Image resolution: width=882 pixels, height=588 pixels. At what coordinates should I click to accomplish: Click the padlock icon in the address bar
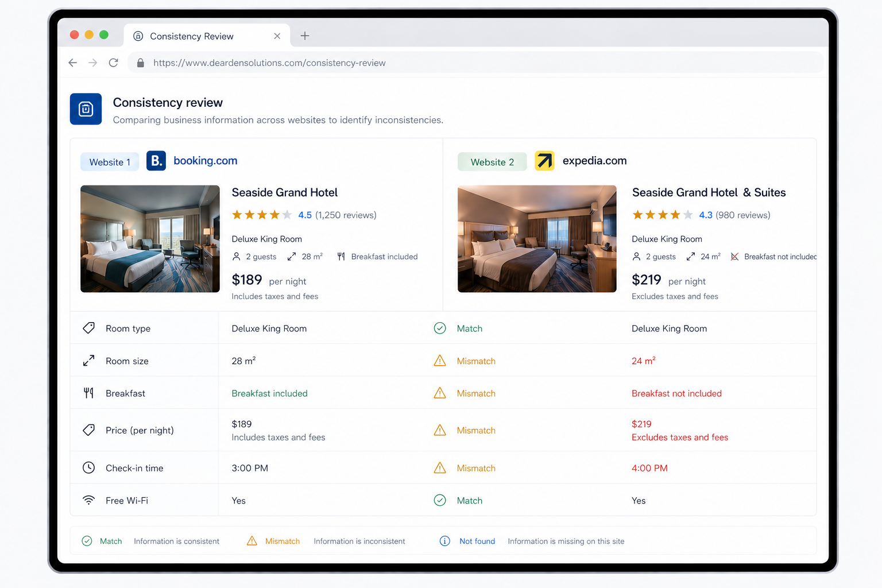(x=140, y=63)
